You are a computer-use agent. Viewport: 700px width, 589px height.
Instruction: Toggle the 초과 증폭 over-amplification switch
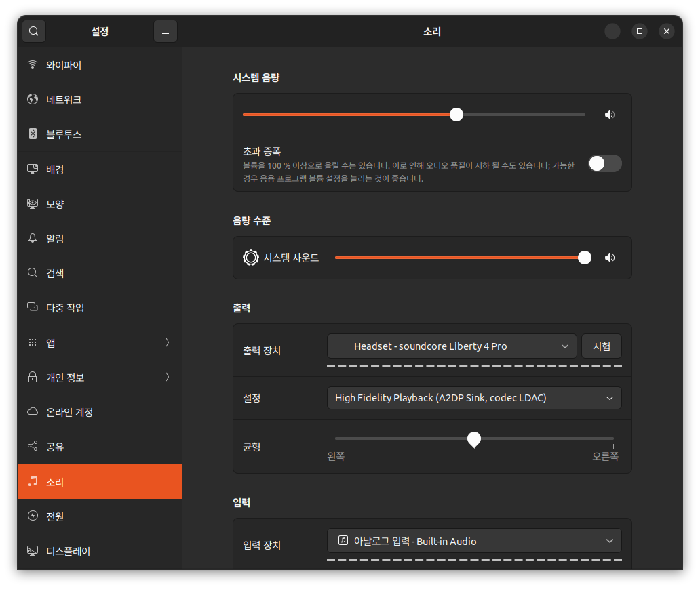click(605, 163)
